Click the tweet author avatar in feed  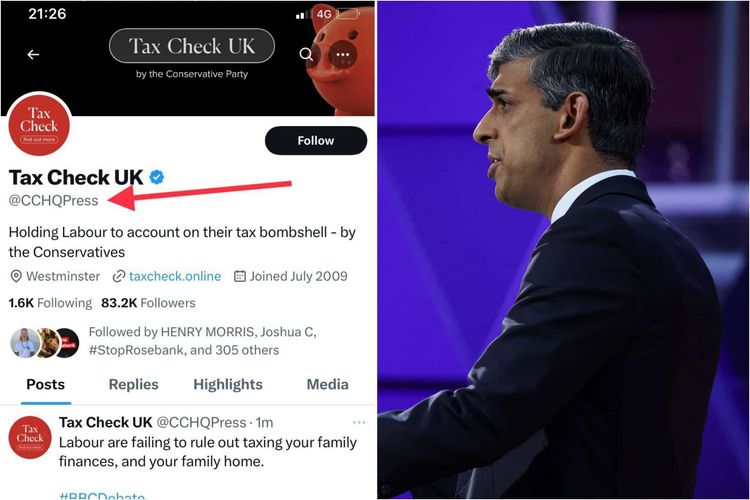point(30,437)
